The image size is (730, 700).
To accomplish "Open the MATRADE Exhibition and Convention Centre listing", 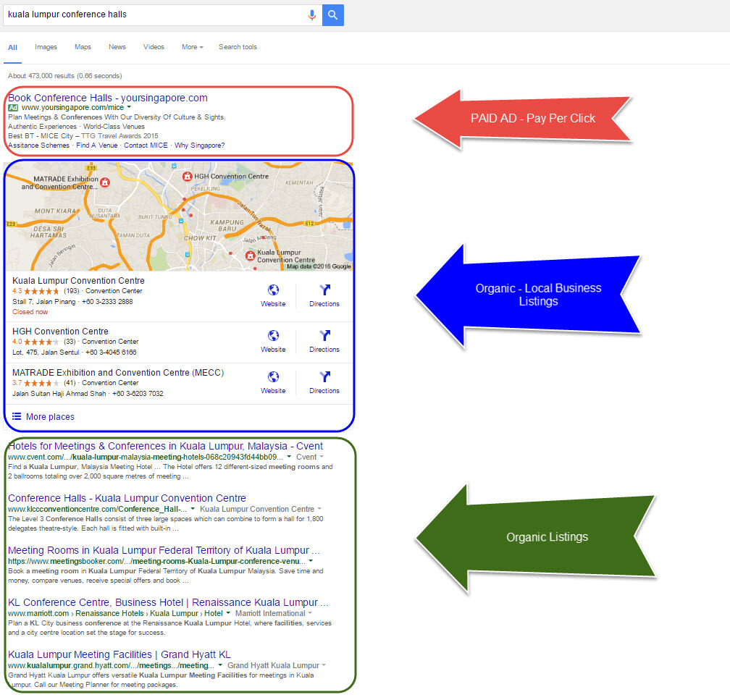I will (x=118, y=373).
